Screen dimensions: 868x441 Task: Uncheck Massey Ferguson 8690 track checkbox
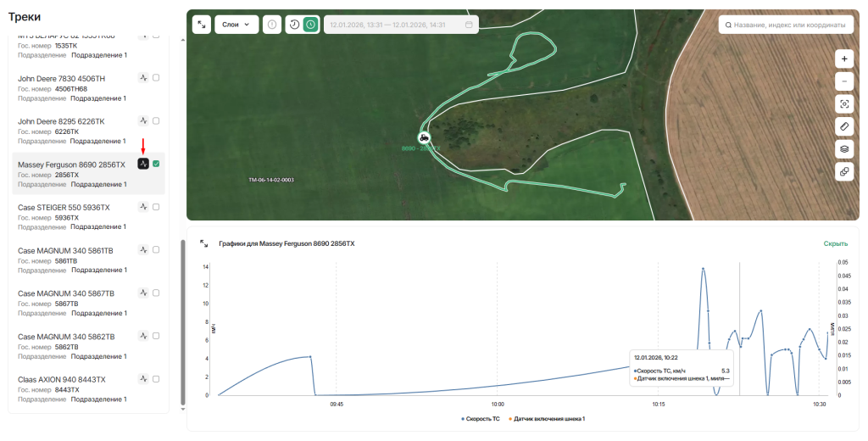157,164
